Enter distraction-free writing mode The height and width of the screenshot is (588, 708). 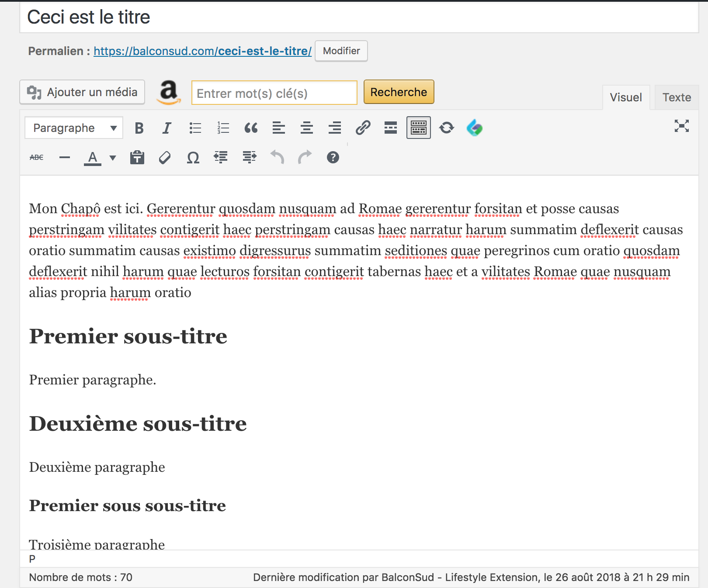pos(681,126)
